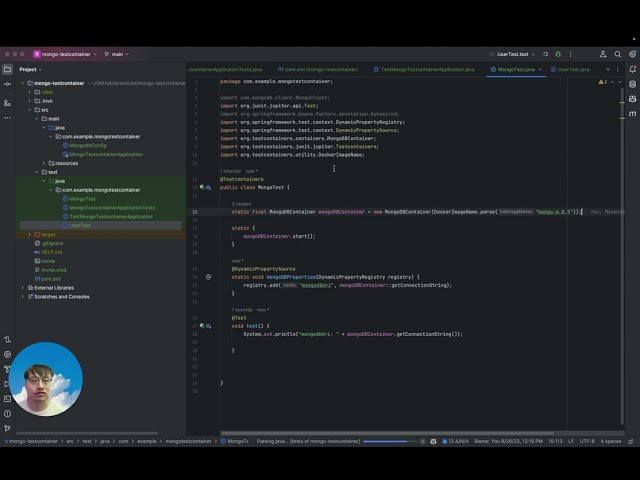Open the Project tool window icon

point(7,69)
